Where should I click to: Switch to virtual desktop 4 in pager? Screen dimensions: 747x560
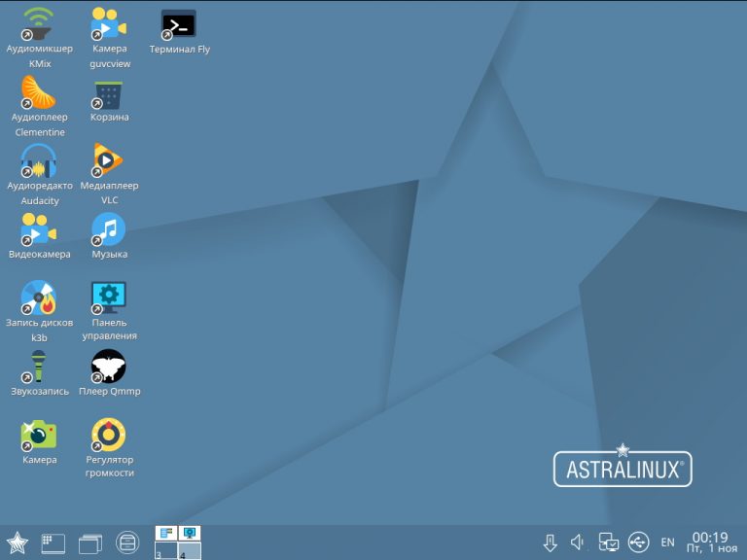point(190,550)
